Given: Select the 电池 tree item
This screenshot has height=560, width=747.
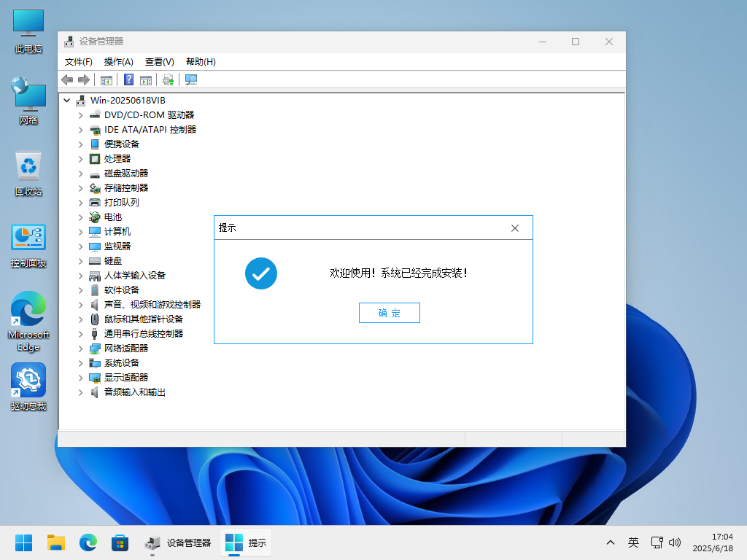Looking at the screenshot, I should [113, 217].
